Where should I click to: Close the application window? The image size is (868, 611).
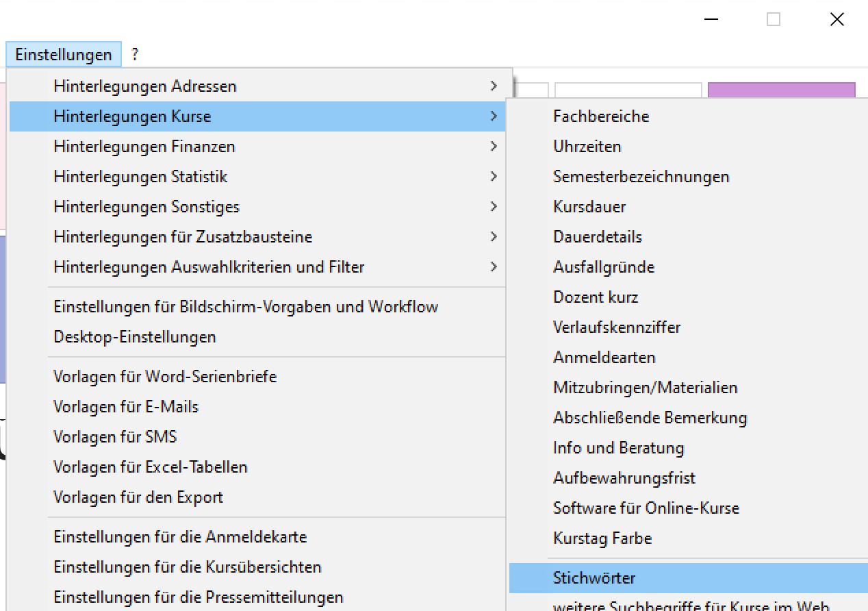point(837,19)
